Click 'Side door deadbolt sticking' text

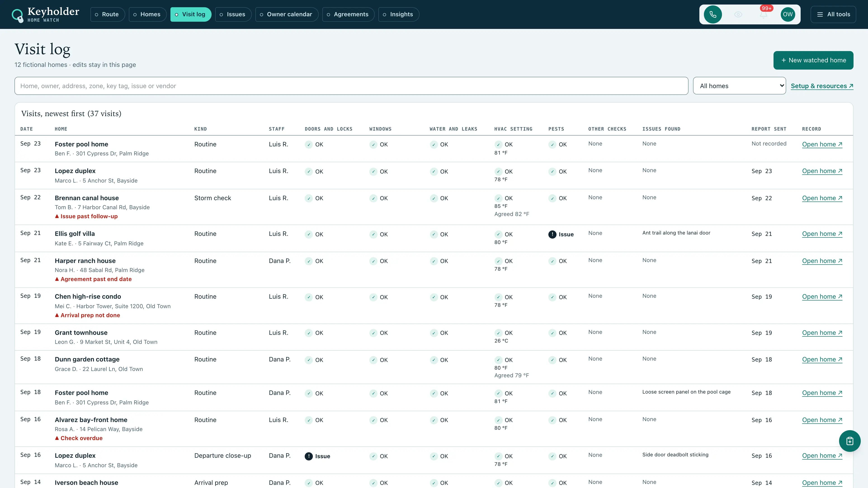tap(675, 455)
